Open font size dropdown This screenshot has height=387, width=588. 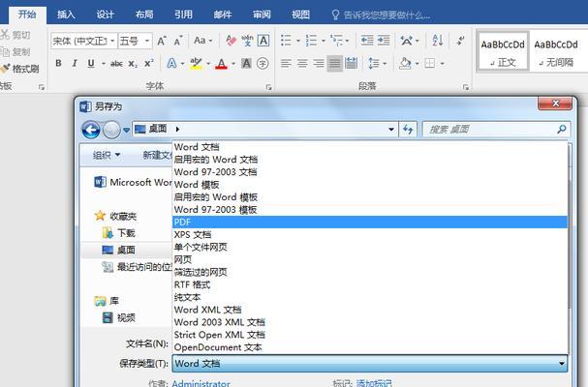(x=147, y=41)
